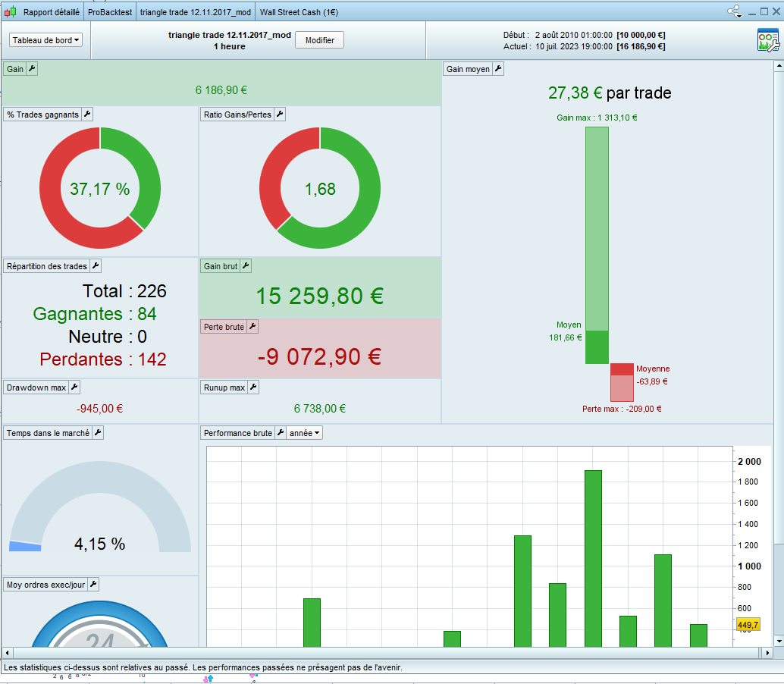Click the light green Gain max bar
The width and height of the screenshot is (784, 684).
[597, 228]
